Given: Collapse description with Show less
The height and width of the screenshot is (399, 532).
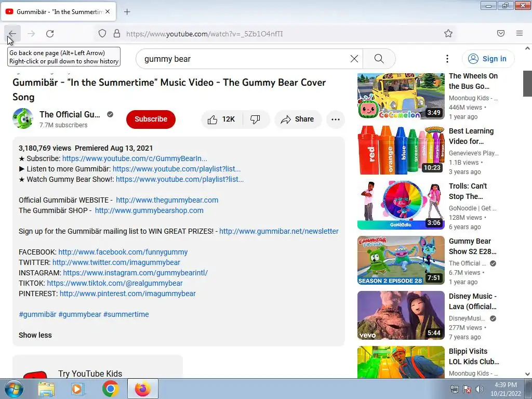Looking at the screenshot, I should [35, 335].
